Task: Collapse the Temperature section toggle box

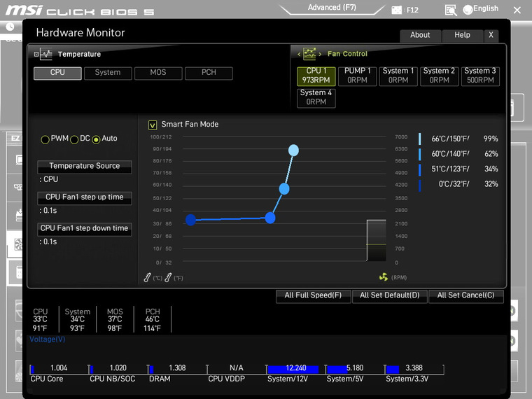Action: 36,55
